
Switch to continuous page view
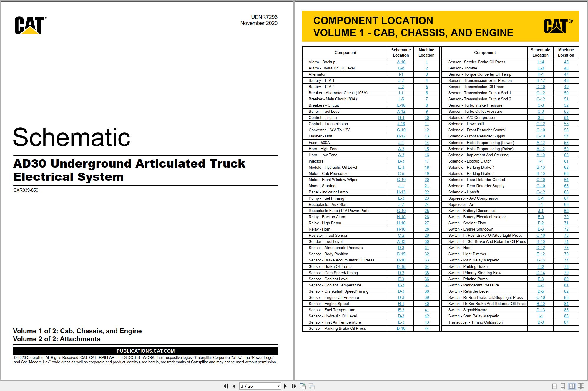click(563, 386)
